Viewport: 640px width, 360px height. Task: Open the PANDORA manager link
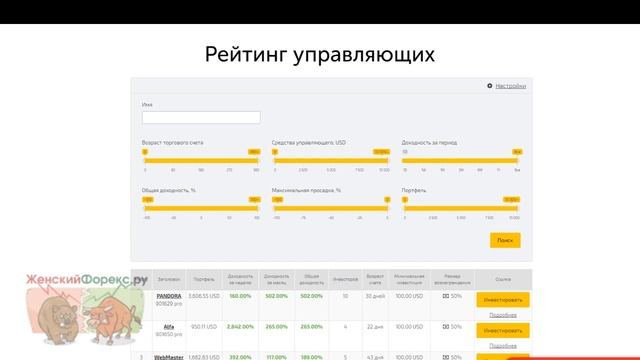(x=169, y=296)
